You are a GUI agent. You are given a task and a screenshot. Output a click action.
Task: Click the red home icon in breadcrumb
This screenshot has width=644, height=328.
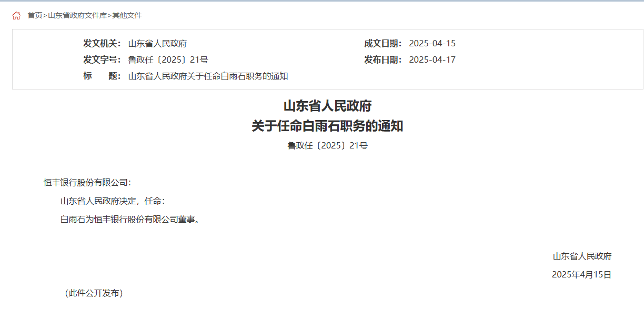coord(16,16)
